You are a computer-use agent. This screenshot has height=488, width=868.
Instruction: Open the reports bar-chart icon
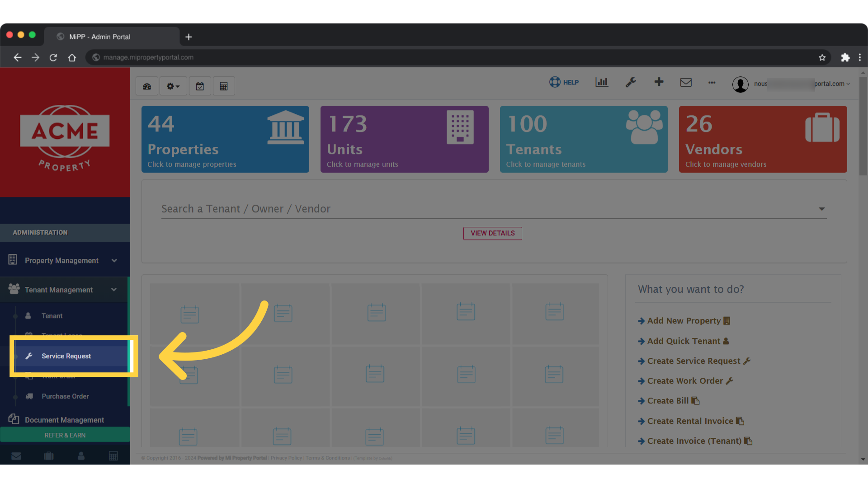coord(602,82)
